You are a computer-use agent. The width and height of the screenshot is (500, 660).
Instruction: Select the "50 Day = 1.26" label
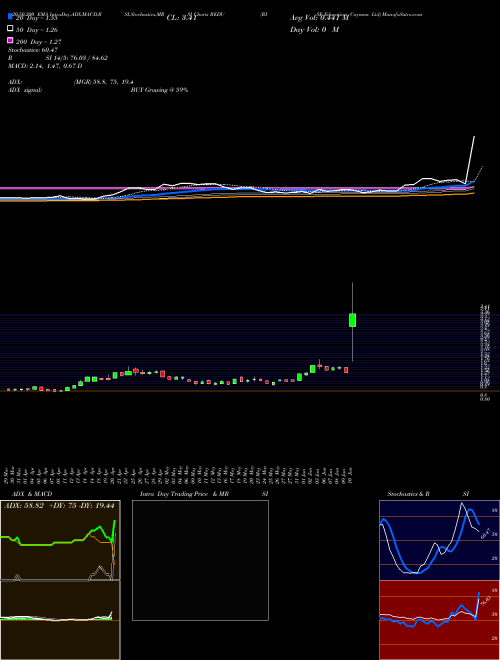37,30
